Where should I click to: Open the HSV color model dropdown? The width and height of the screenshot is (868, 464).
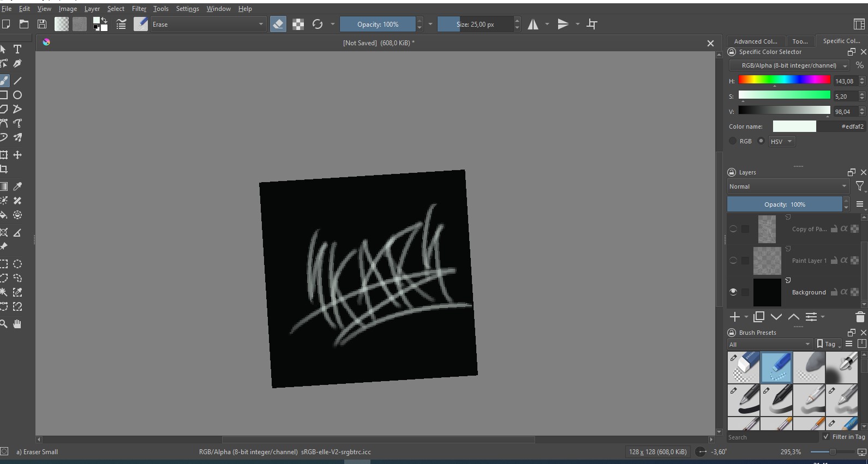(x=782, y=141)
